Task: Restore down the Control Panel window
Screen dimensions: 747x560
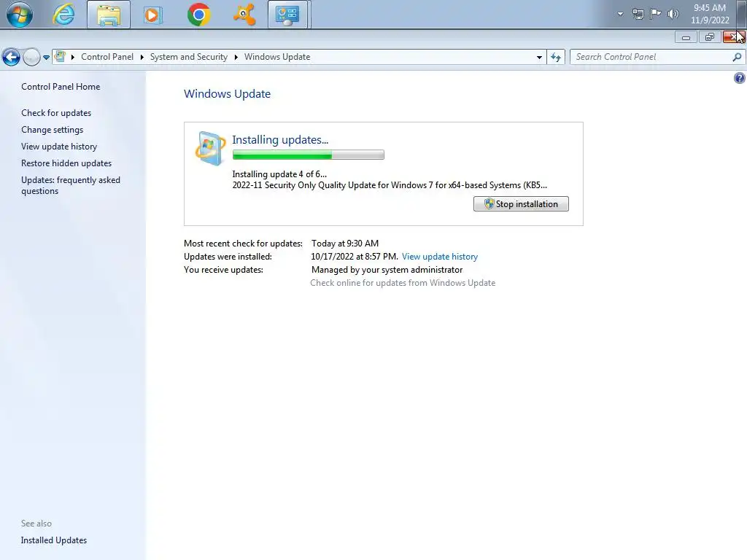Action: [x=710, y=37]
